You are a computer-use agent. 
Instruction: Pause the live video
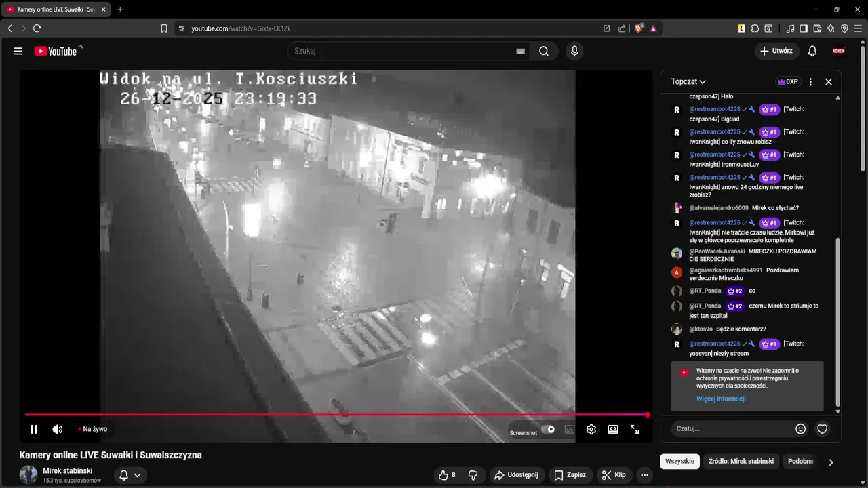pos(34,429)
